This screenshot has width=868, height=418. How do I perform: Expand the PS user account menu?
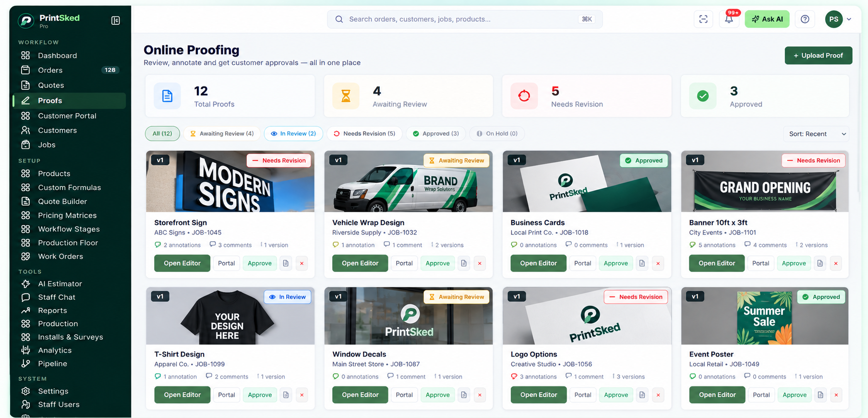838,19
